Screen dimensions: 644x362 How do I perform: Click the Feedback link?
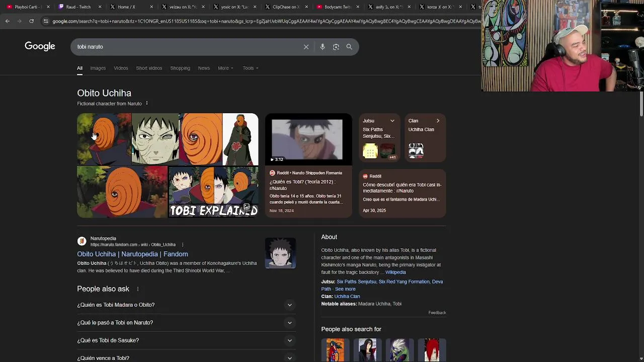tap(437, 313)
